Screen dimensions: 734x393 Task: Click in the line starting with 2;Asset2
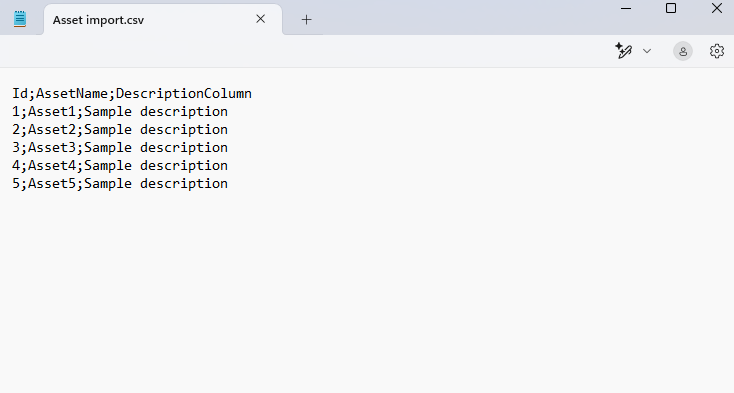(x=120, y=130)
